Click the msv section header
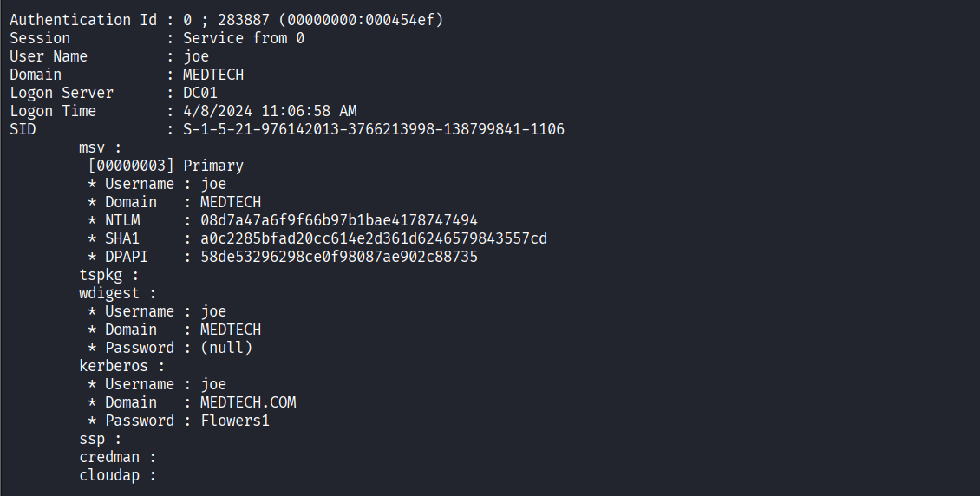 96,147
